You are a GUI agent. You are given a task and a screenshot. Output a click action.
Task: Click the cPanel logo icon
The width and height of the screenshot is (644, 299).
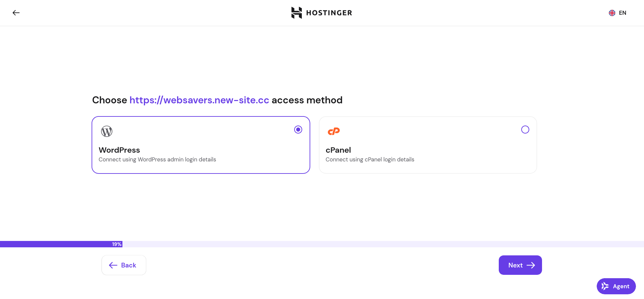click(x=334, y=131)
